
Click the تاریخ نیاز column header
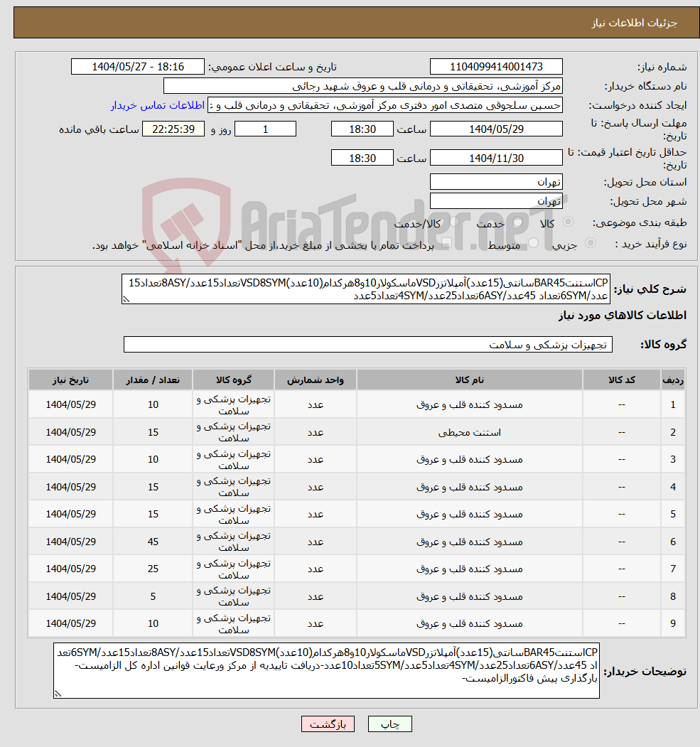coord(70,380)
